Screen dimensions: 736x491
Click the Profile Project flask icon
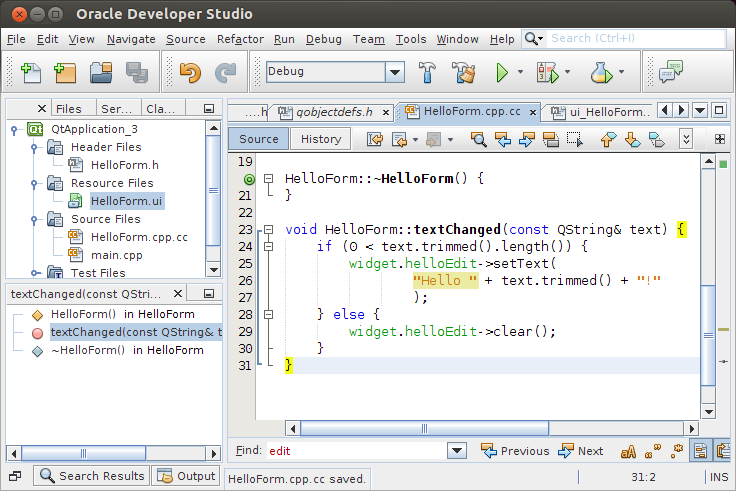[600, 72]
